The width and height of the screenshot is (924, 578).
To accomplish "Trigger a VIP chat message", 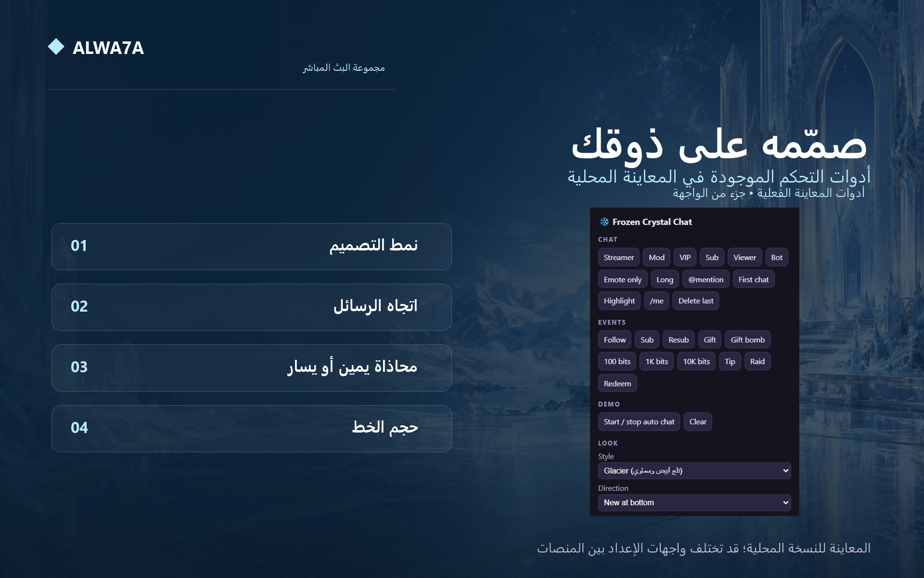I will (x=685, y=258).
